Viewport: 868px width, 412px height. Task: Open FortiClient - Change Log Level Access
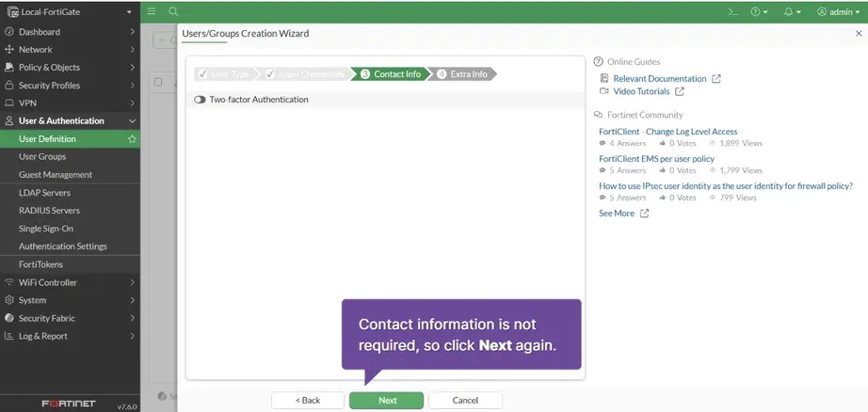coord(668,132)
